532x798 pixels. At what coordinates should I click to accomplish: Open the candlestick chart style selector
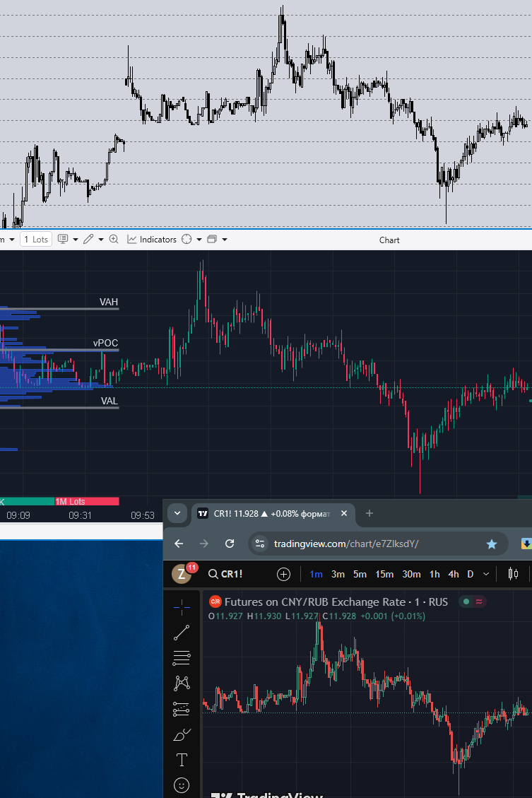[513, 574]
